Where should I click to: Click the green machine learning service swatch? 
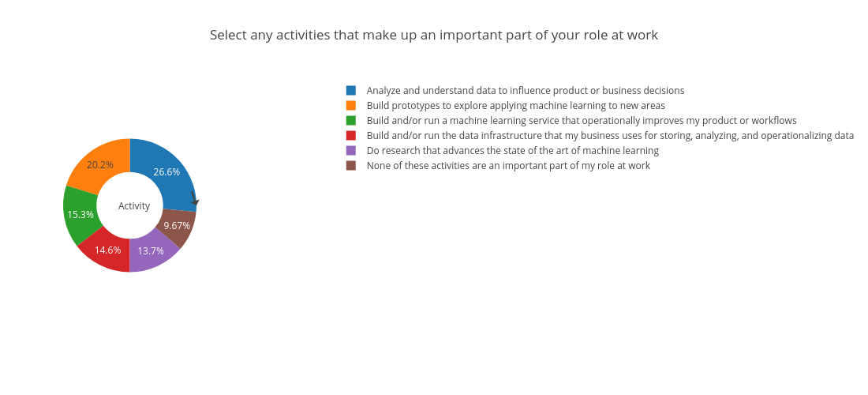point(351,120)
